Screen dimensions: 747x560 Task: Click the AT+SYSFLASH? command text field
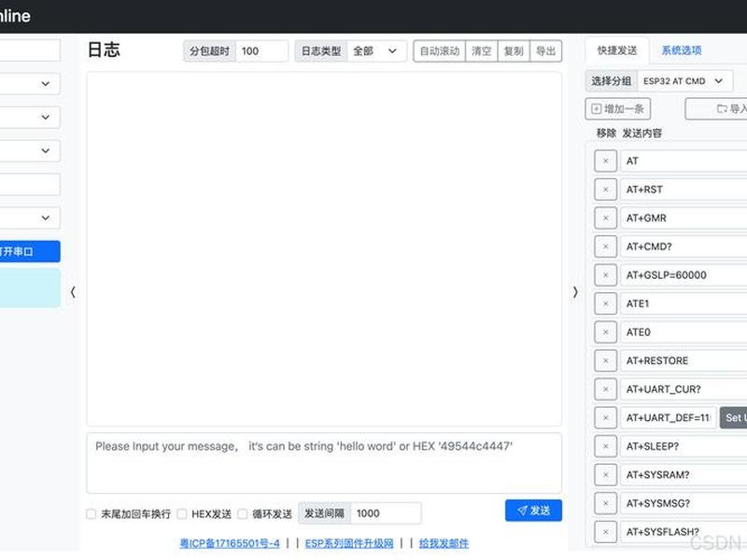click(684, 532)
